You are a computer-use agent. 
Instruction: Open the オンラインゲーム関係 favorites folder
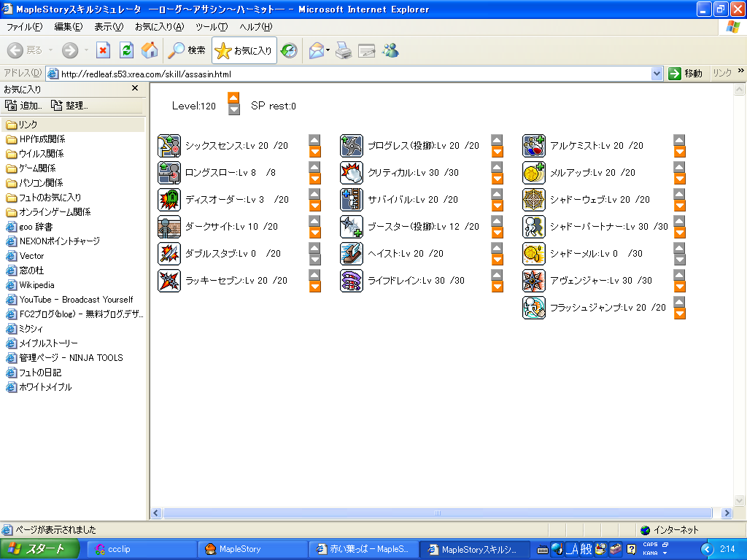point(48,212)
